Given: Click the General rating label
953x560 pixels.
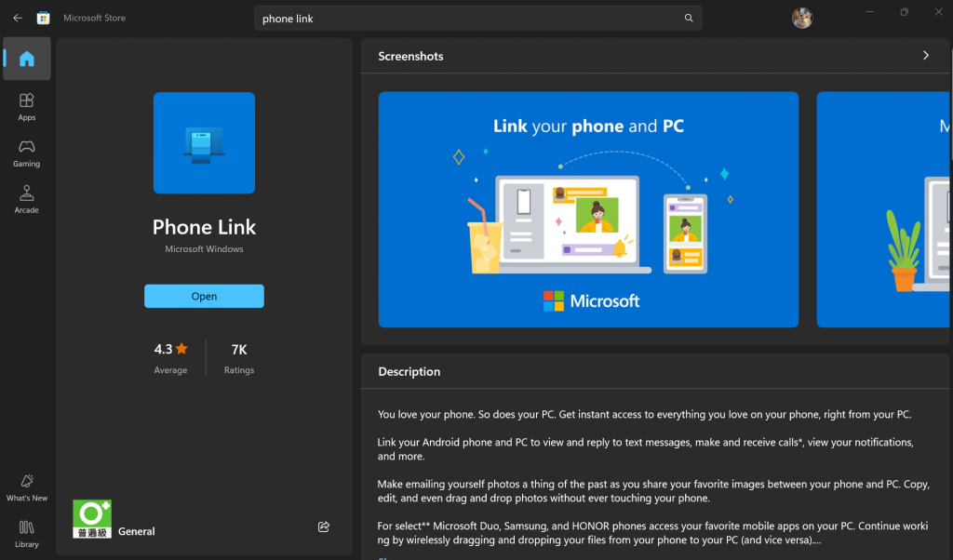Looking at the screenshot, I should point(136,531).
